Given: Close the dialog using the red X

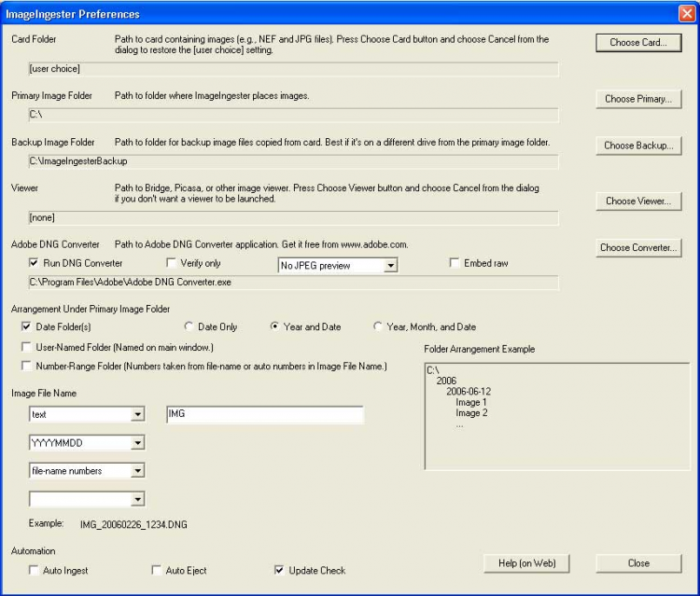Looking at the screenshot, I should pyautogui.click(x=687, y=14).
